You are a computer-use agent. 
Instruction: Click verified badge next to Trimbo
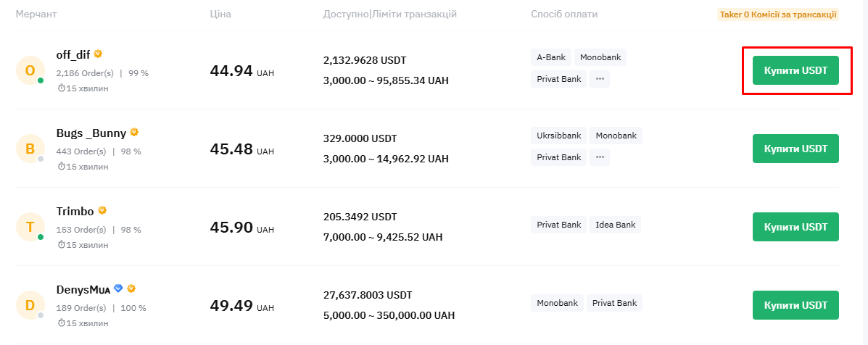pos(102,211)
